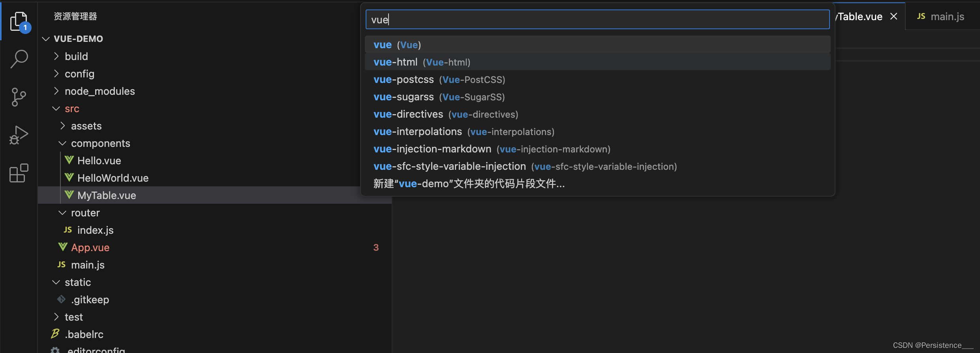
Task: Click the Babel icon beside .babelrc
Action: coord(55,334)
